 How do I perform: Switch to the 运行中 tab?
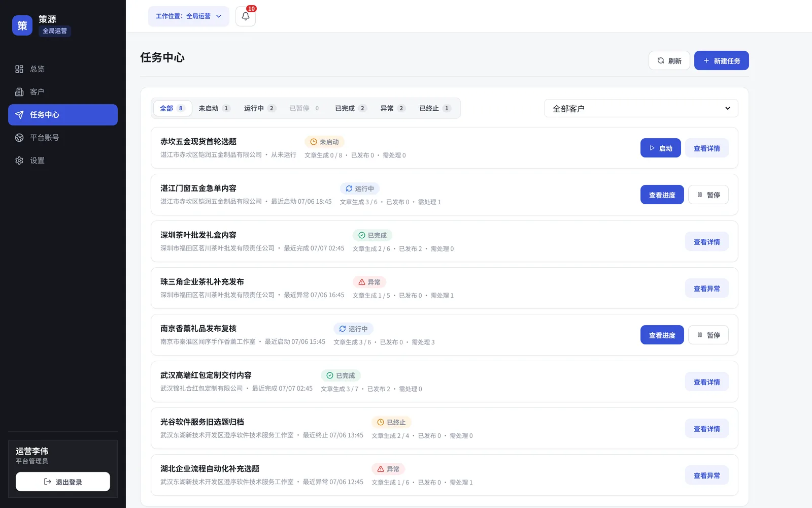tap(259, 108)
